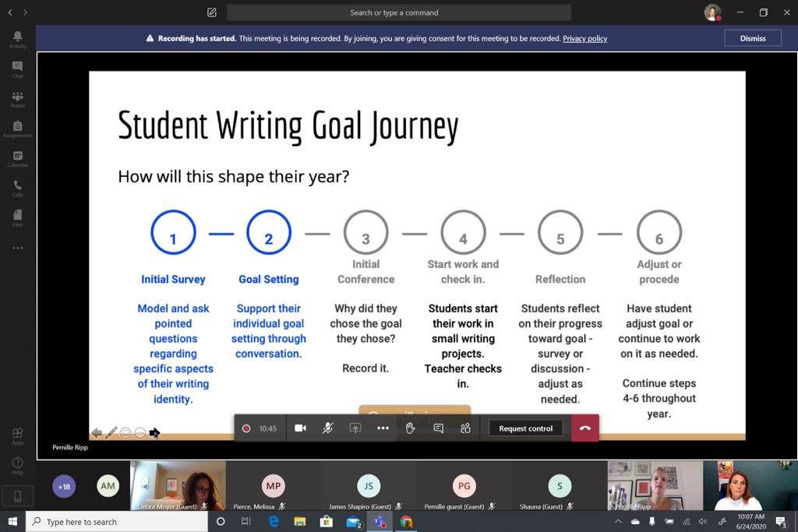798x532 pixels.
Task: Open the Files section in the sidebar
Action: tap(17, 220)
